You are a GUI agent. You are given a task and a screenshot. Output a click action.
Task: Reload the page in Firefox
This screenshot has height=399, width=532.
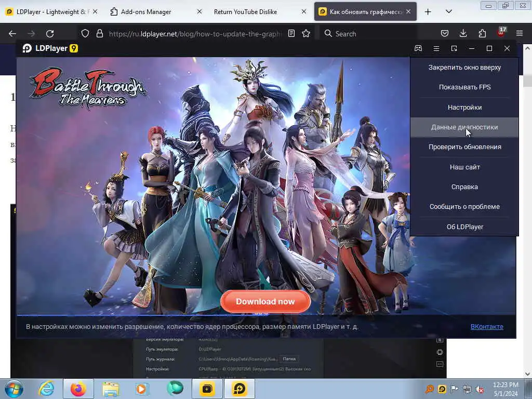pyautogui.click(x=50, y=34)
